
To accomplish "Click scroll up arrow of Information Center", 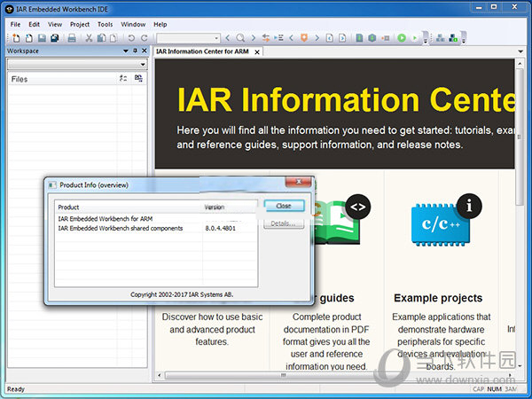I will 520,63.
